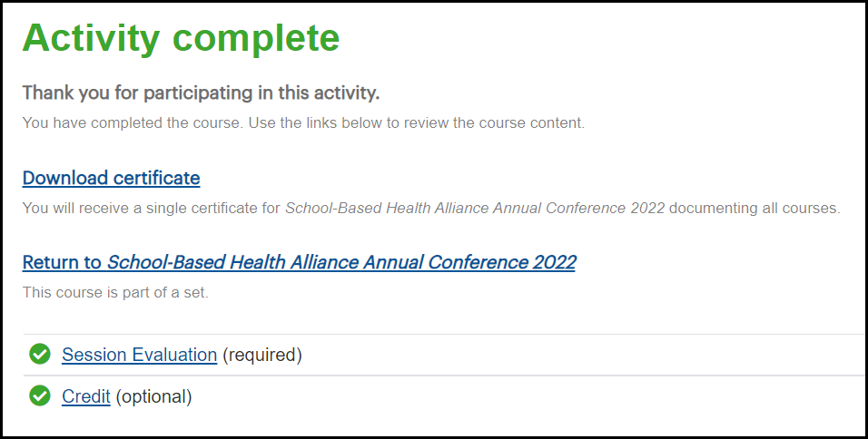Click 'This course is part of a set' text
This screenshot has width=868, height=439.
pos(115,293)
